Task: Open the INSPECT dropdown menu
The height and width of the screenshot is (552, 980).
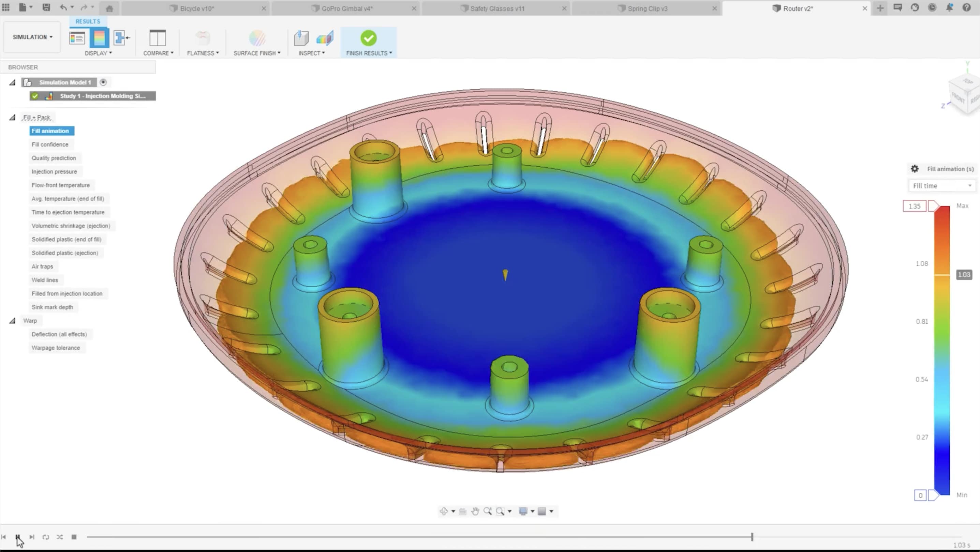Action: tap(312, 53)
